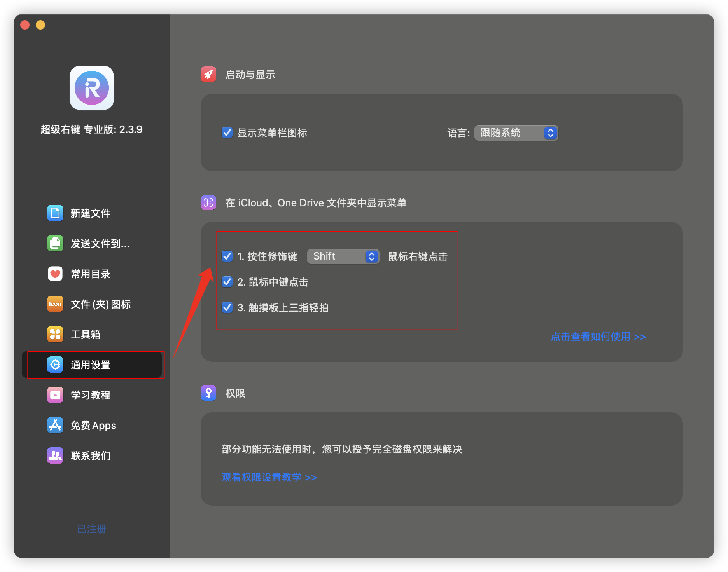Open the 观看权限设置教学 link
The height and width of the screenshot is (572, 728).
coord(269,477)
